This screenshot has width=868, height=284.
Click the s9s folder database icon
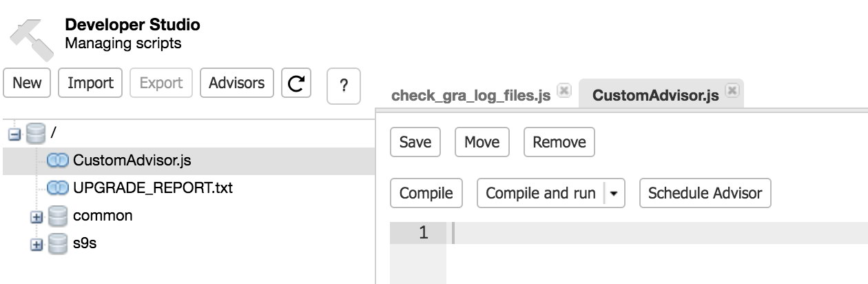coord(58,243)
